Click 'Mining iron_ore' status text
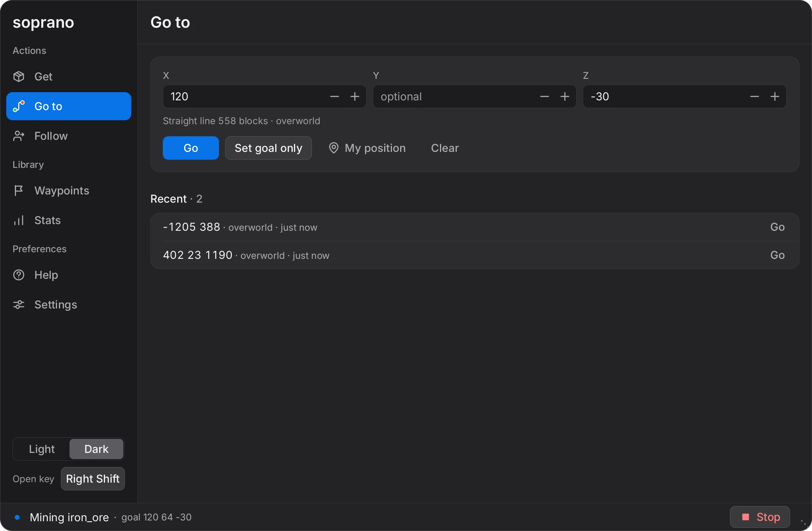This screenshot has height=531, width=812. (69, 517)
